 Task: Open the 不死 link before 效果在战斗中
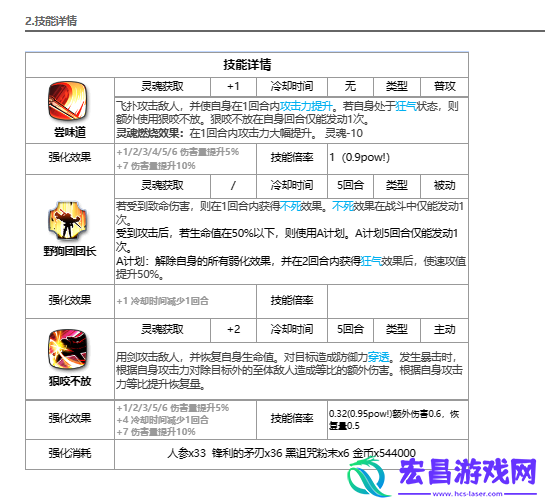(342, 206)
